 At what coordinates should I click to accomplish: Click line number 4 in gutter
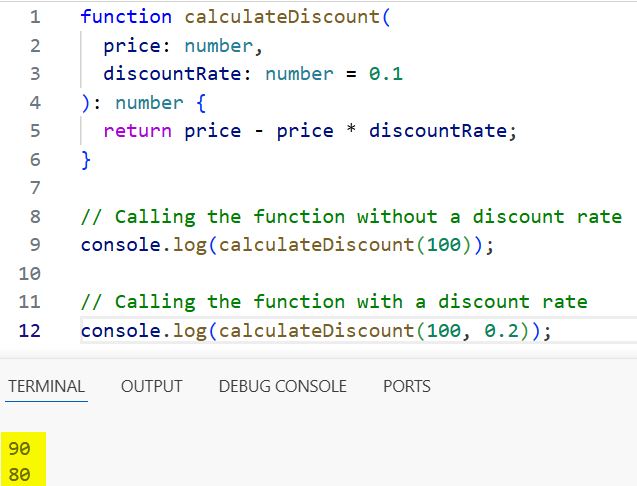pyautogui.click(x=35, y=102)
